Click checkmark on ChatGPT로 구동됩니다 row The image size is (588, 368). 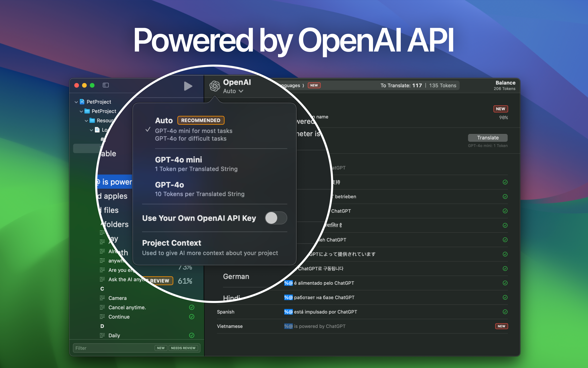(505, 268)
